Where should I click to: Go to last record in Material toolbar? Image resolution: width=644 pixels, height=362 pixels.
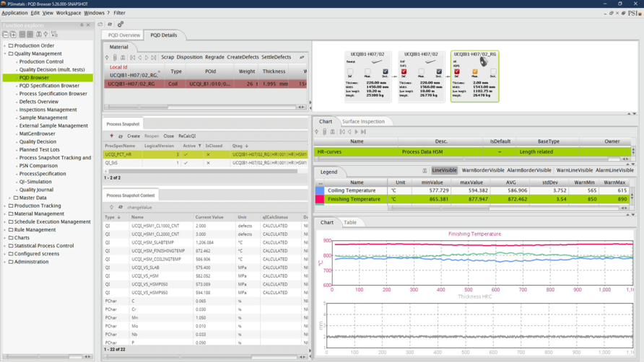(x=154, y=58)
